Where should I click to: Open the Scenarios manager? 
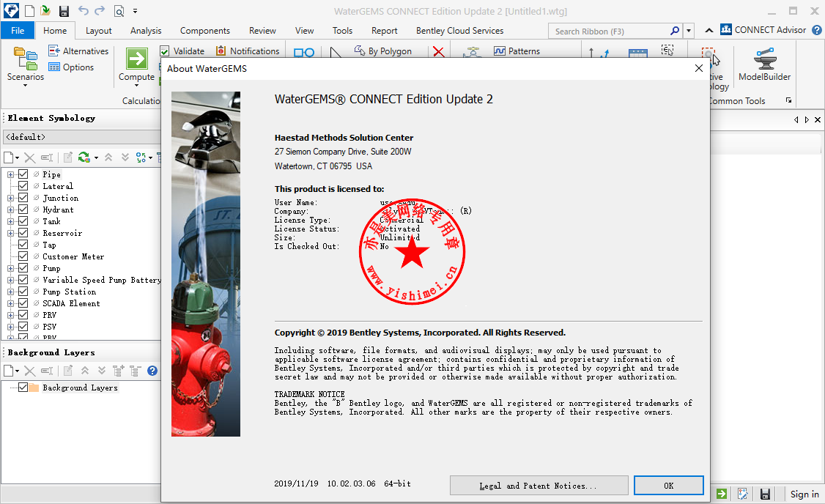point(25,64)
